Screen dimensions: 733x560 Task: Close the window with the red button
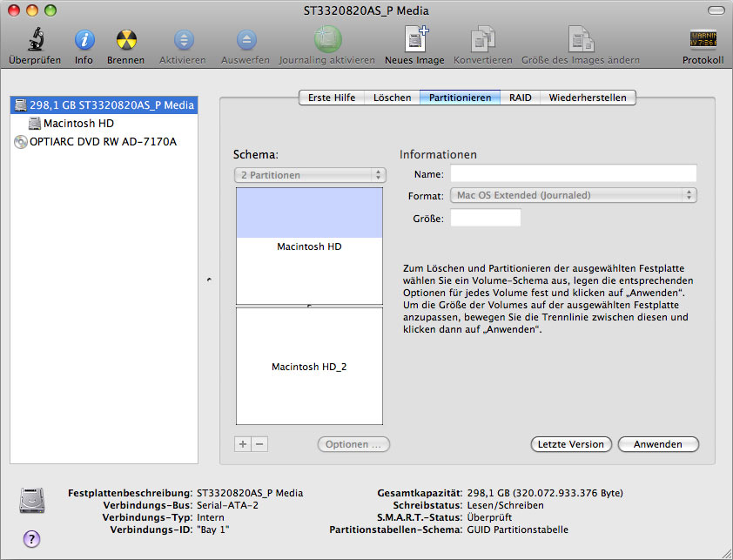14,10
